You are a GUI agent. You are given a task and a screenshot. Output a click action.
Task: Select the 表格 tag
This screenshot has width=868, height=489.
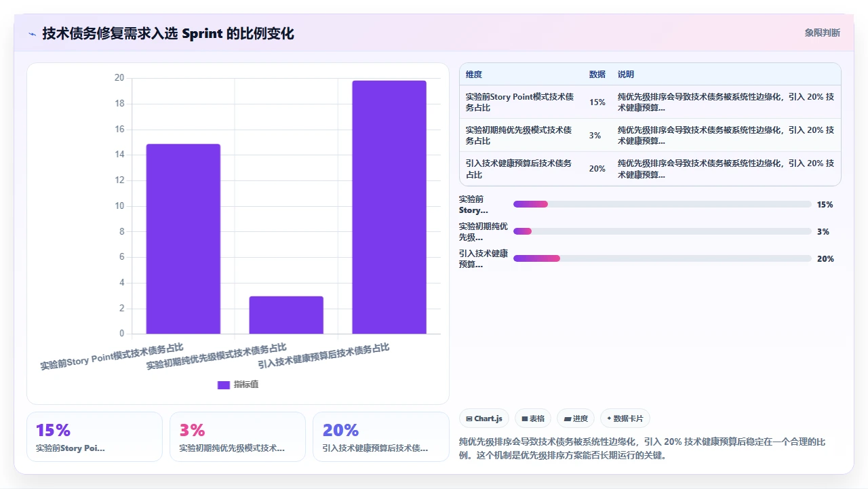point(533,418)
